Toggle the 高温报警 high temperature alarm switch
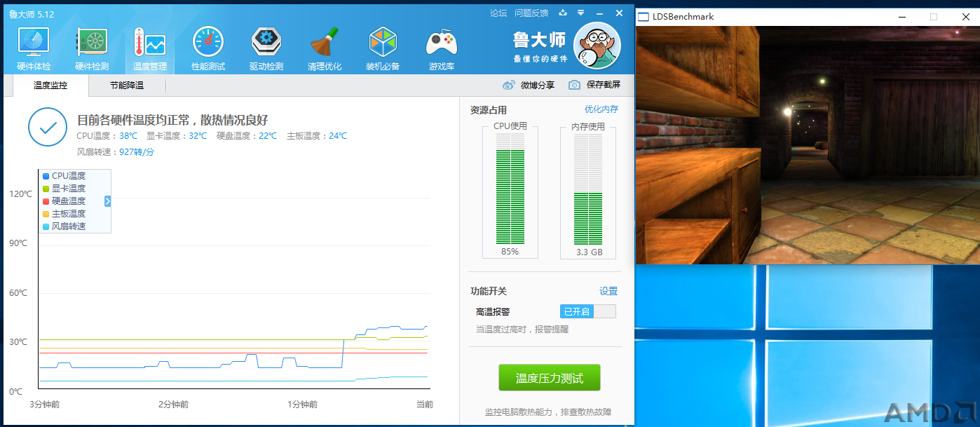 [587, 311]
